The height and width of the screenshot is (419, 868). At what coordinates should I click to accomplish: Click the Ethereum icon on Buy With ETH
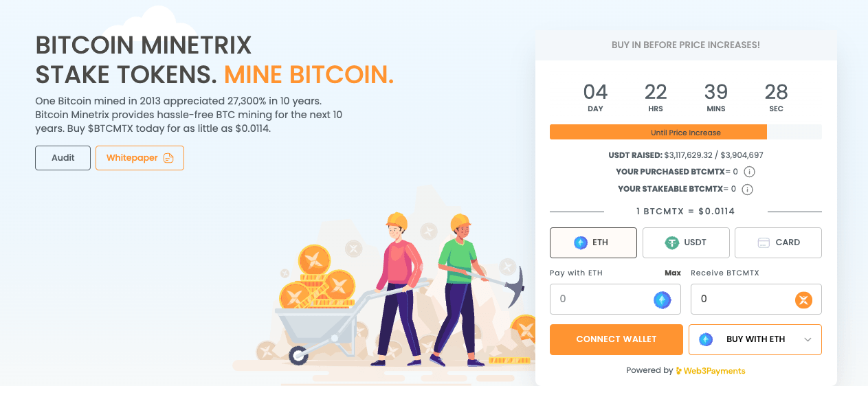click(706, 339)
